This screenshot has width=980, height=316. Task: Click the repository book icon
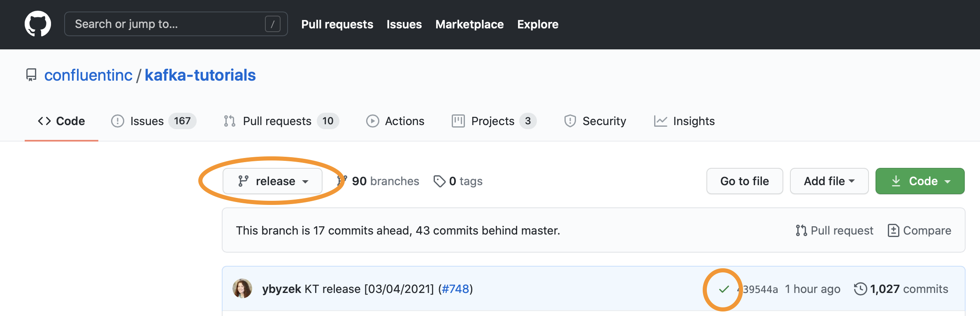point(31,75)
